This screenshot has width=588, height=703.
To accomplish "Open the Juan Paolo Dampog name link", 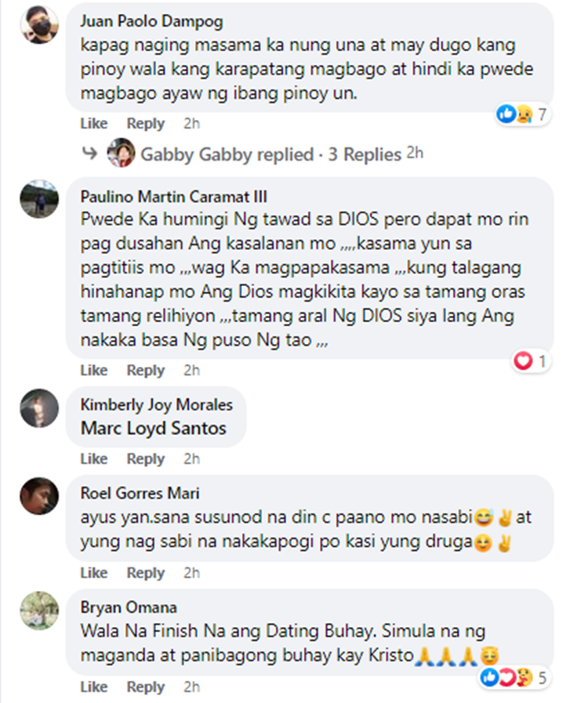I will click(151, 21).
